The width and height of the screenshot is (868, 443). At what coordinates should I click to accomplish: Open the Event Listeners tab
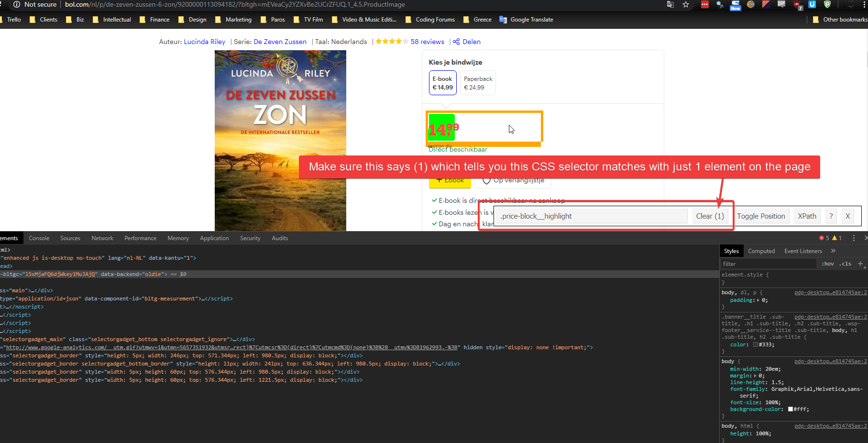[x=803, y=251]
